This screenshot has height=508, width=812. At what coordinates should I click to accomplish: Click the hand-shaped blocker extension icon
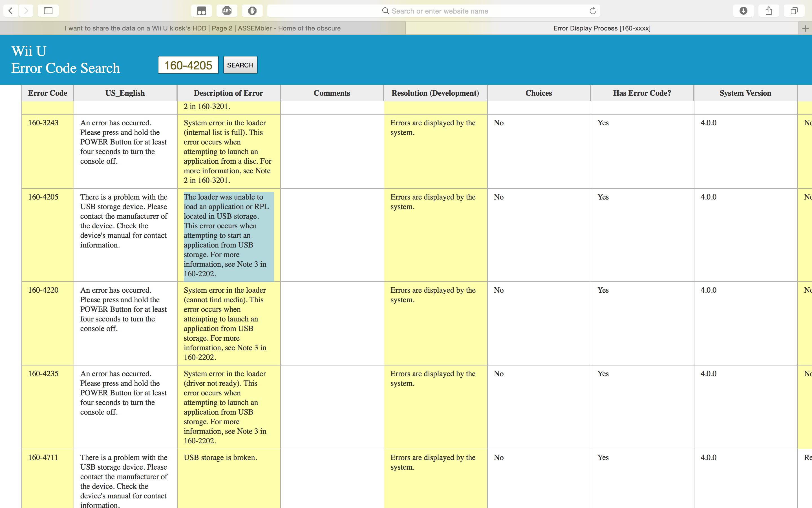[252, 11]
